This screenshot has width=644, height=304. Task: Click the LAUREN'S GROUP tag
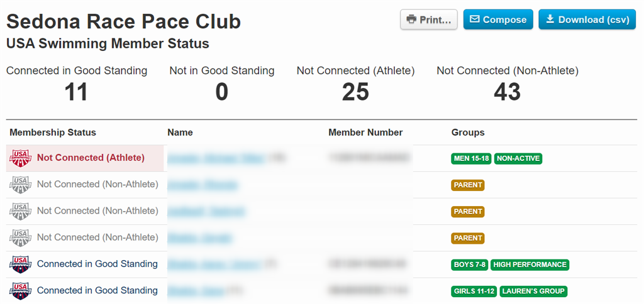pyautogui.click(x=534, y=291)
